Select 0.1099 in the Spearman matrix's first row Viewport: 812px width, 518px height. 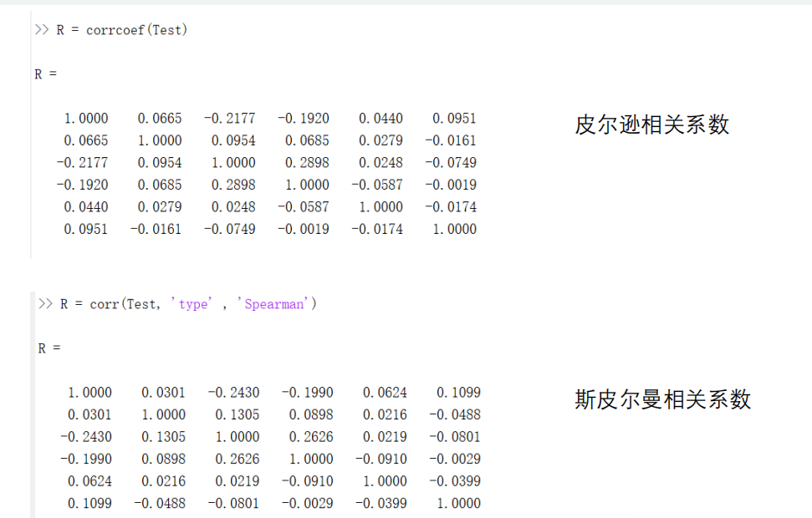click(458, 393)
